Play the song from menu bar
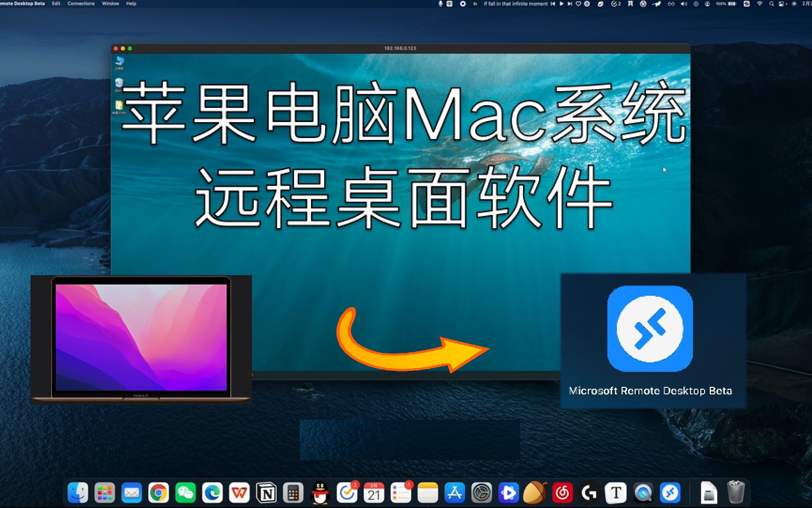The image size is (812, 508). click(x=562, y=4)
